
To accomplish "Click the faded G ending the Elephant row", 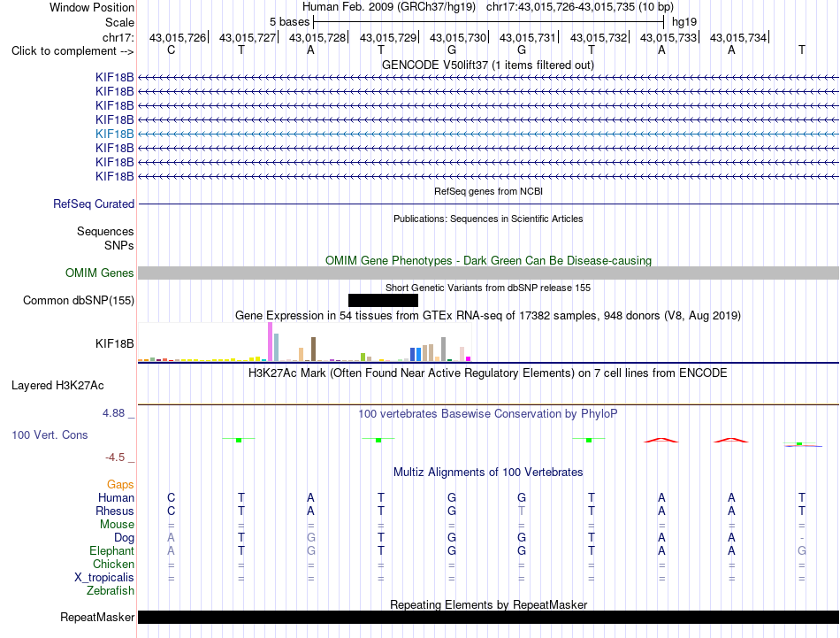I will (801, 551).
